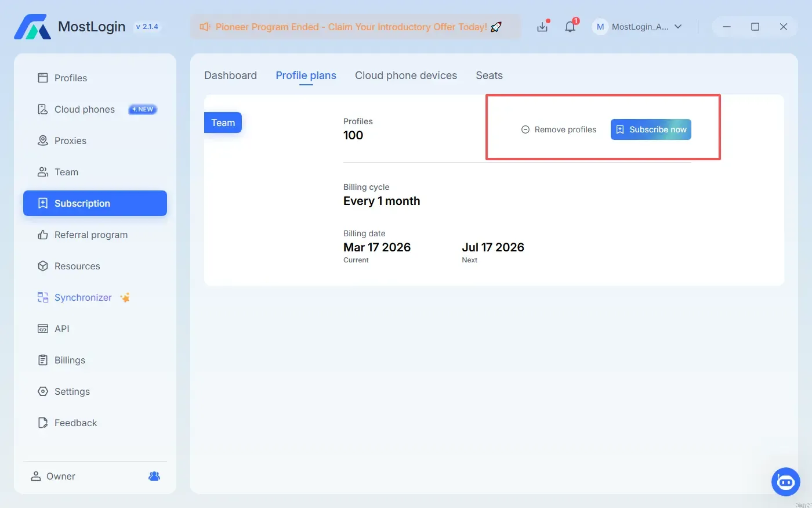This screenshot has width=812, height=508.
Task: Click the Remove profiles link
Action: pyautogui.click(x=559, y=129)
